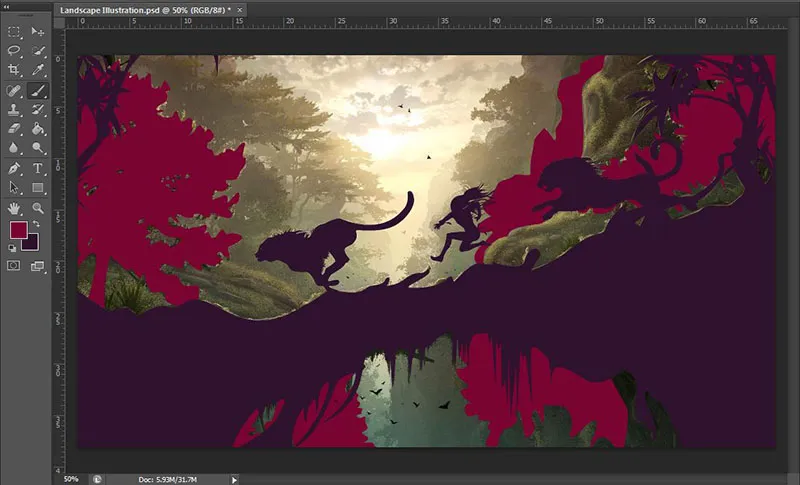
Task: Activate the Eyedropper tool
Action: tap(38, 70)
